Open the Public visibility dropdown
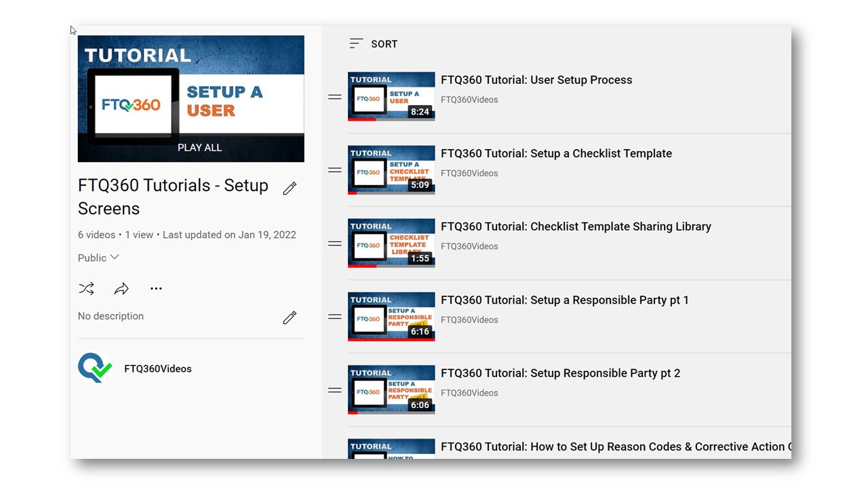Image resolution: width=868 pixels, height=488 pixels. click(99, 258)
